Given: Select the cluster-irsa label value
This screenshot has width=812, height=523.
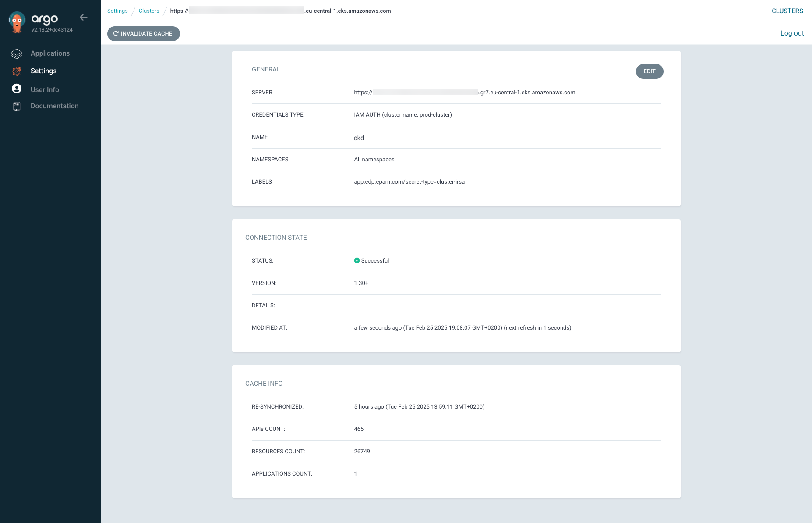Looking at the screenshot, I should point(410,181).
